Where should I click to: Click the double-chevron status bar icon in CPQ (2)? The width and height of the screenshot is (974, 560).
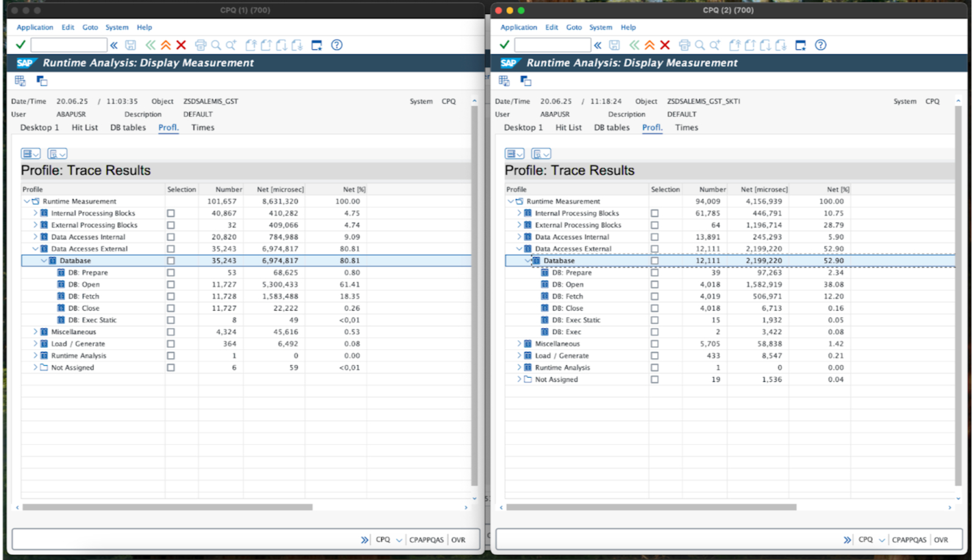847,540
